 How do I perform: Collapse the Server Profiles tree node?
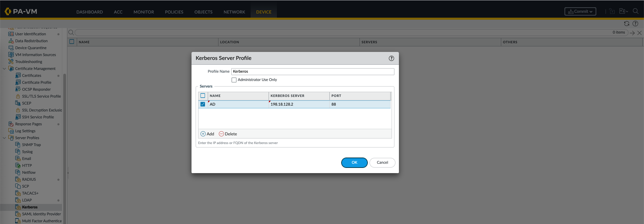point(4,138)
